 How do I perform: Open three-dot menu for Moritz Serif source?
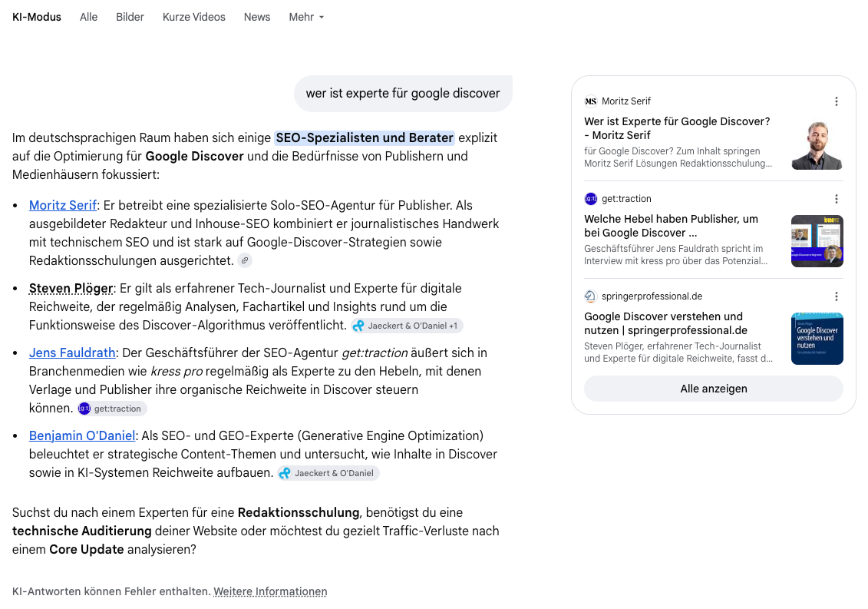[837, 101]
